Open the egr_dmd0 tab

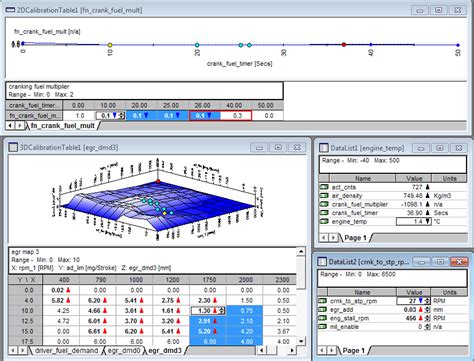pos(124,350)
